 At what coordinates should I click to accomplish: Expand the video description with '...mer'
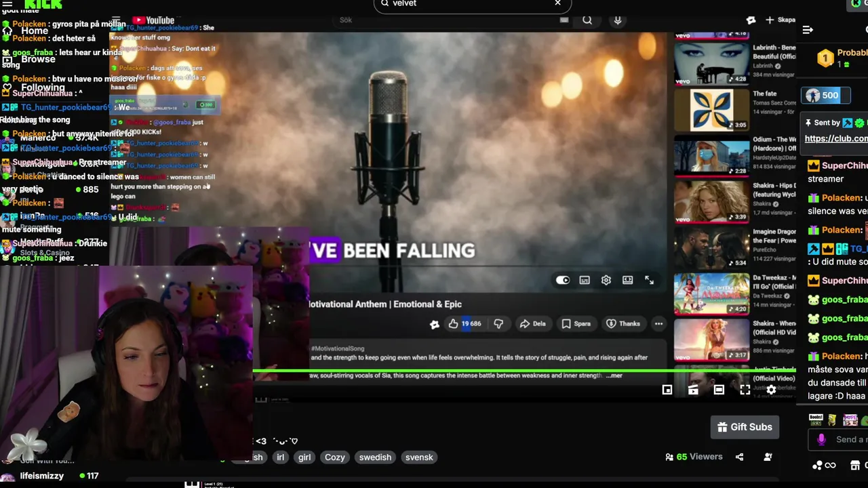pyautogui.click(x=613, y=375)
